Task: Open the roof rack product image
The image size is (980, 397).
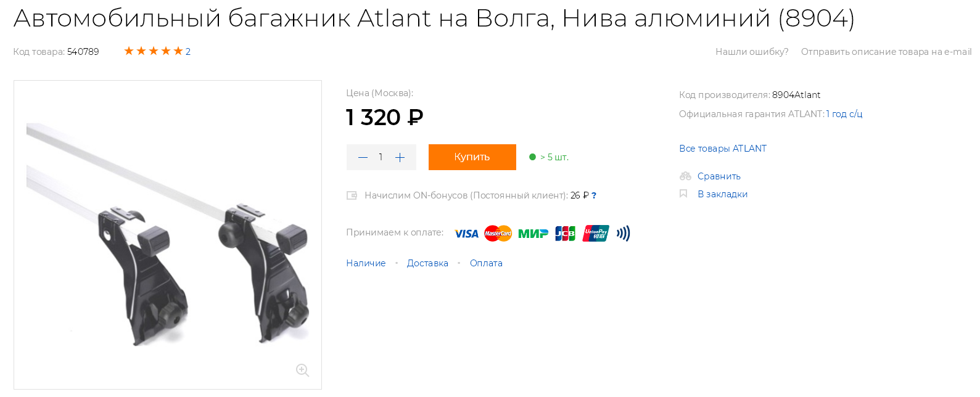Action: [167, 234]
